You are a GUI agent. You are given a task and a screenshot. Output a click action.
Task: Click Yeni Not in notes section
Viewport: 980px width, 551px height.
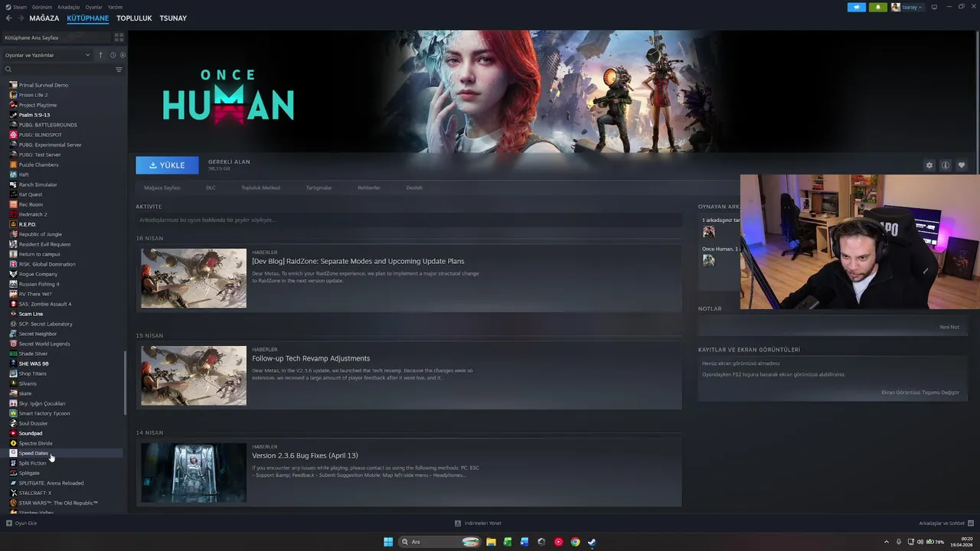pos(949,327)
